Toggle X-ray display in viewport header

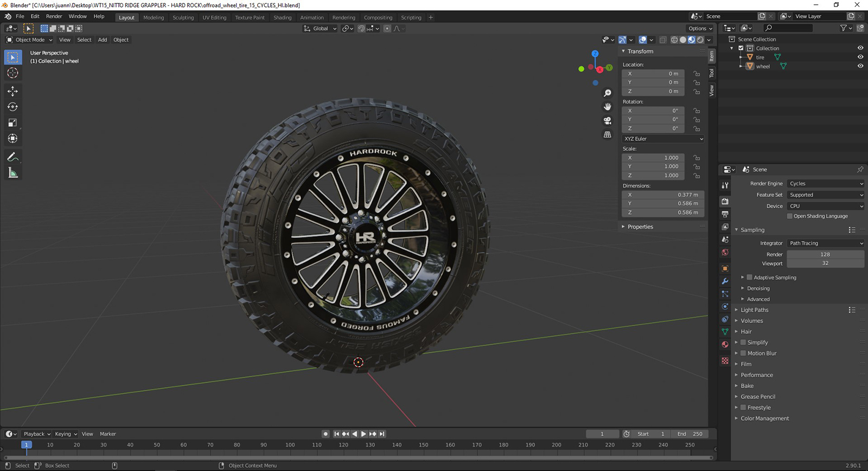pyautogui.click(x=663, y=40)
